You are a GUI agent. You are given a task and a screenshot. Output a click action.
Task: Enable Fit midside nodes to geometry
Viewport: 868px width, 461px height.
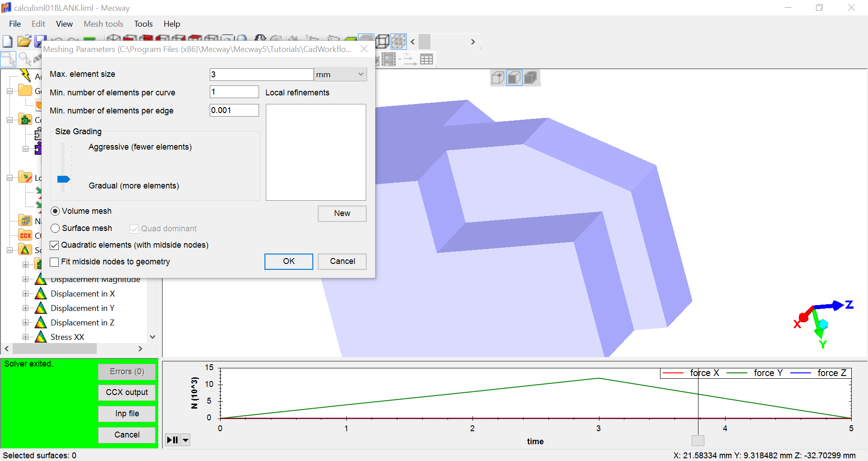click(54, 262)
